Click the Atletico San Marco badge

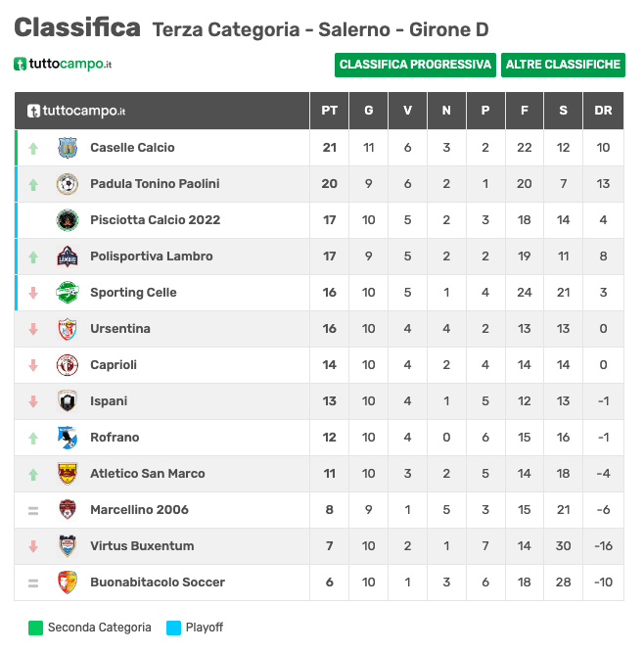(68, 473)
